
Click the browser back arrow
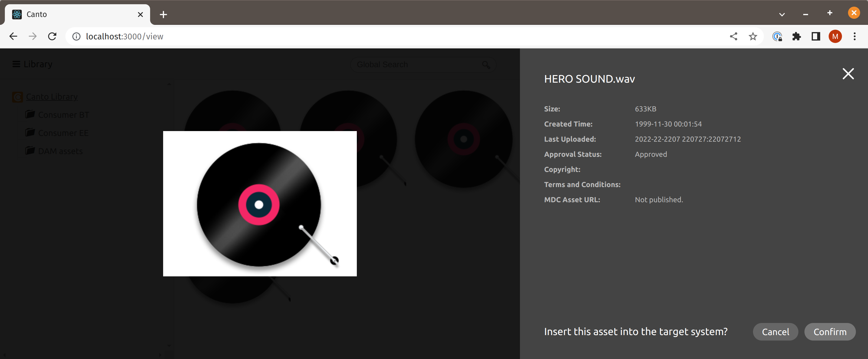point(13,36)
